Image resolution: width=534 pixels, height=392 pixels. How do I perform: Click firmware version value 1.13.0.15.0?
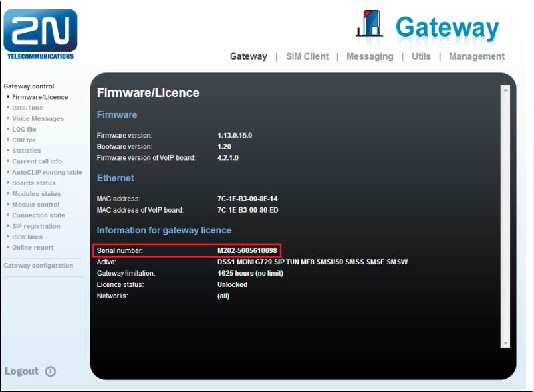point(235,136)
